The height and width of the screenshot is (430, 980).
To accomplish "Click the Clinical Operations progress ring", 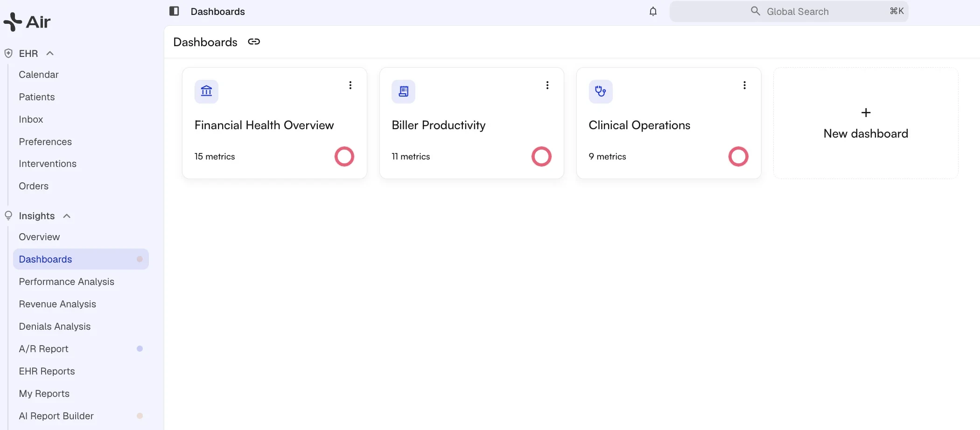I will click(738, 157).
